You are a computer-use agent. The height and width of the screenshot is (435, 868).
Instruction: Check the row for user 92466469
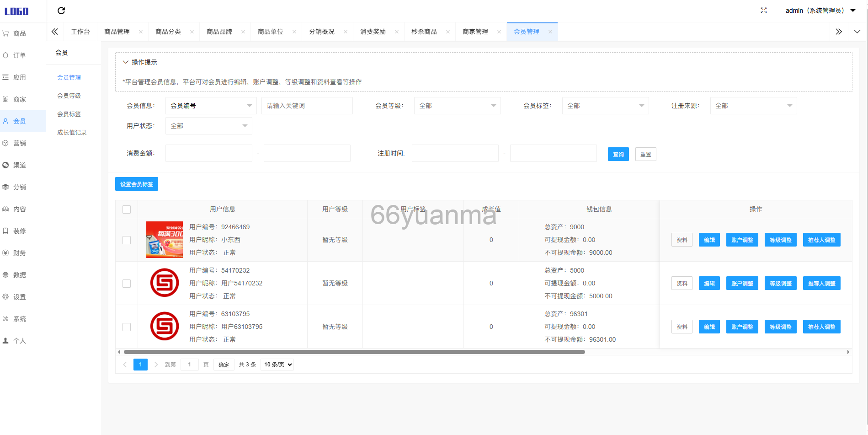(127, 240)
